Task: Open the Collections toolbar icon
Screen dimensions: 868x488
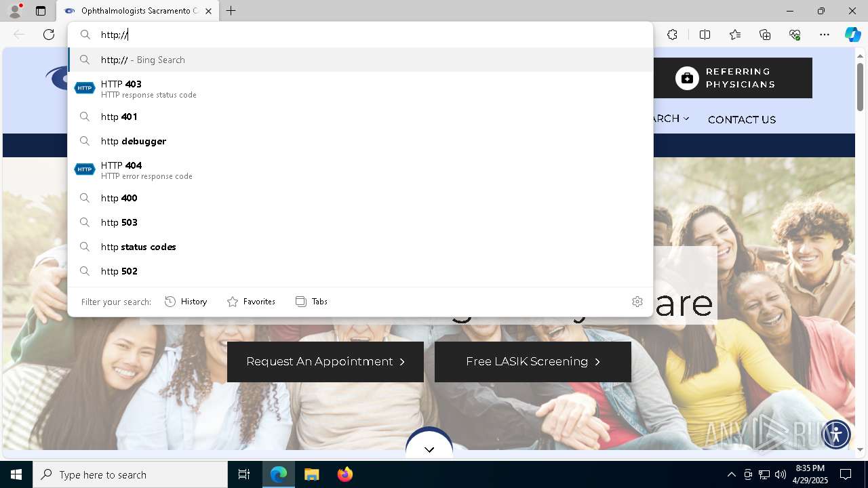Action: click(x=765, y=35)
